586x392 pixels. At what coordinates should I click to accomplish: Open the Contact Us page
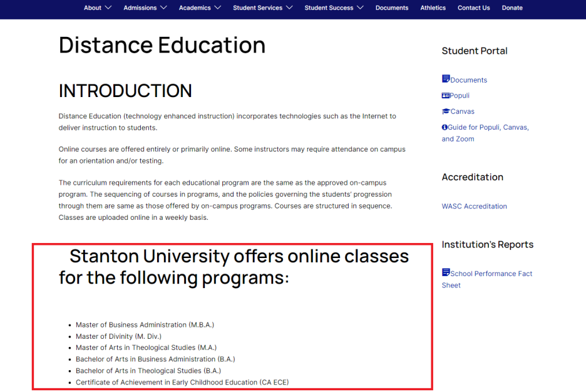473,8
